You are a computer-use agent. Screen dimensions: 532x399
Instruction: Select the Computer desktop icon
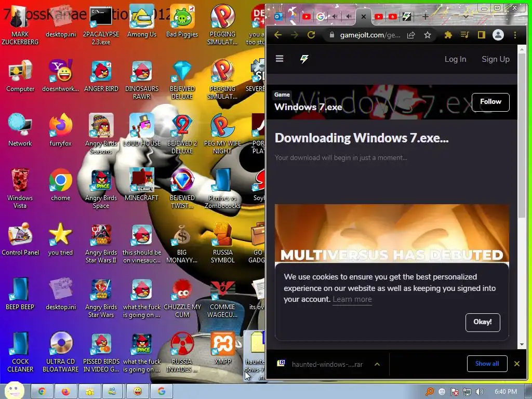pyautogui.click(x=20, y=75)
